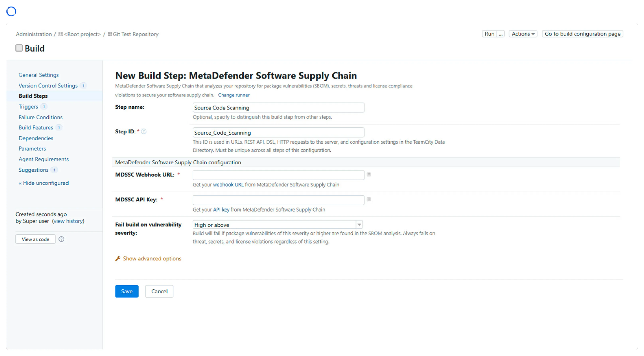Click the Run options ellipsis button
This screenshot has height=356, width=644.
point(501,34)
